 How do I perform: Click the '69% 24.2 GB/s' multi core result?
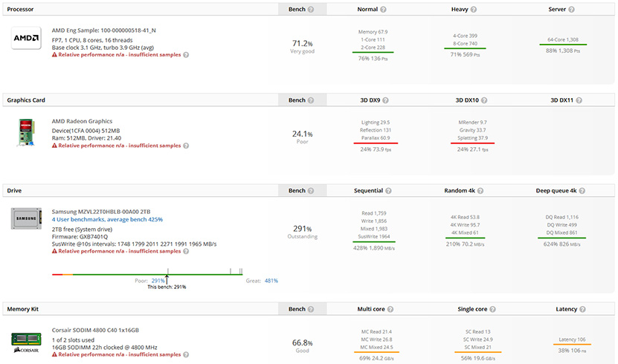pyautogui.click(x=376, y=359)
